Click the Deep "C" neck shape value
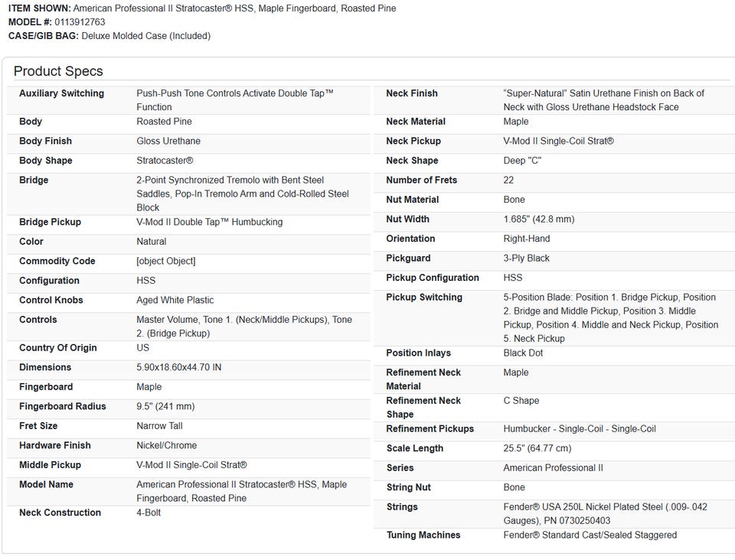Image resolution: width=735 pixels, height=560 pixels. tap(522, 161)
